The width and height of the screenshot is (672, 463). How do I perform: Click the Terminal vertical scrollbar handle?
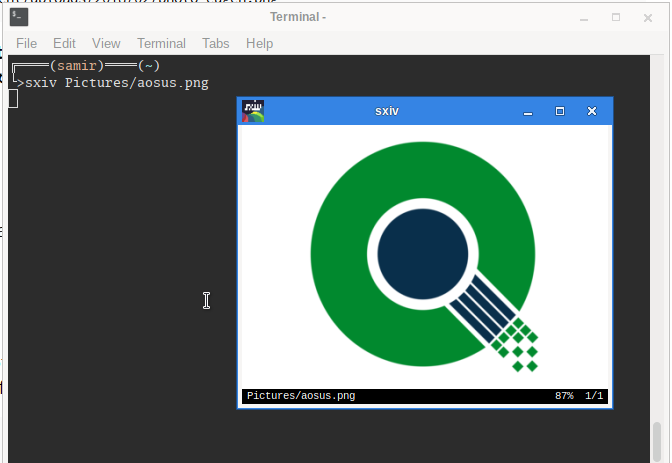click(656, 438)
